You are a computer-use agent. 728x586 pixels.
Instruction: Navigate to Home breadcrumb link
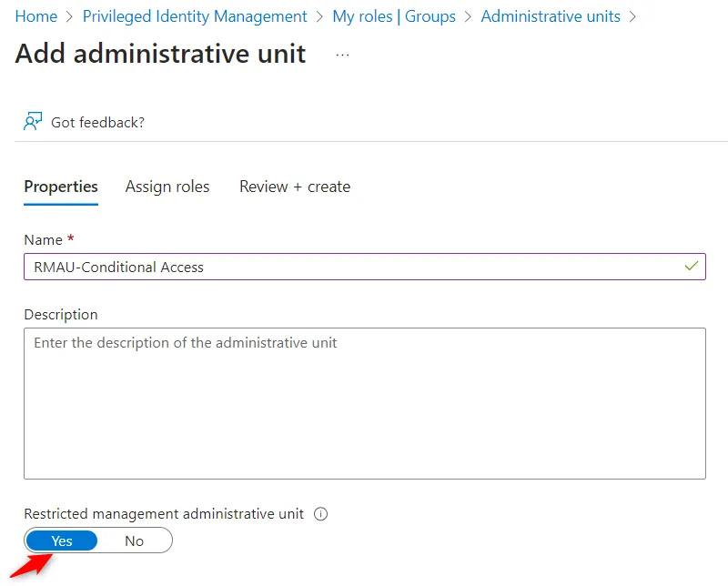point(36,16)
